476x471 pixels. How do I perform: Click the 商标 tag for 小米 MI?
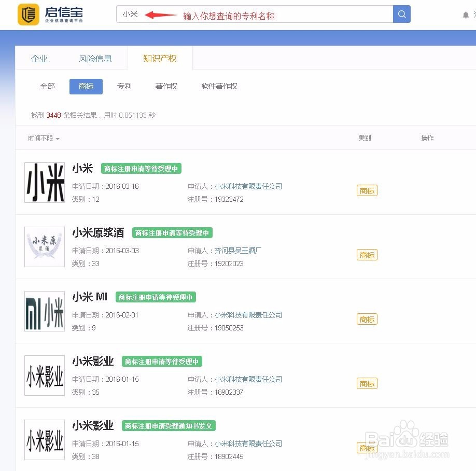(x=367, y=320)
